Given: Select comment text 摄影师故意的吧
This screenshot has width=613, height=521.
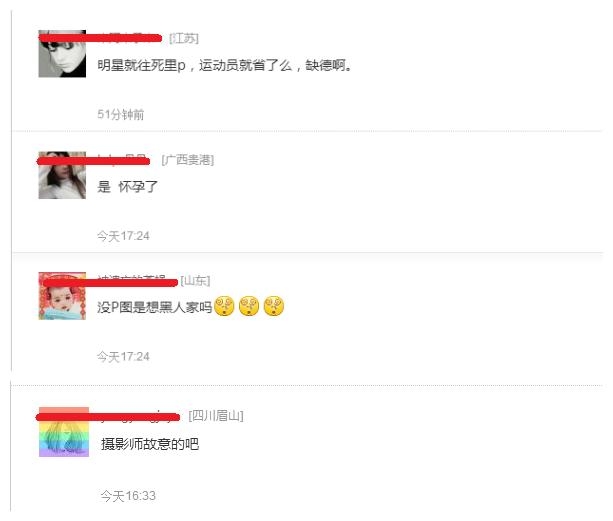Looking at the screenshot, I should coord(150,444).
